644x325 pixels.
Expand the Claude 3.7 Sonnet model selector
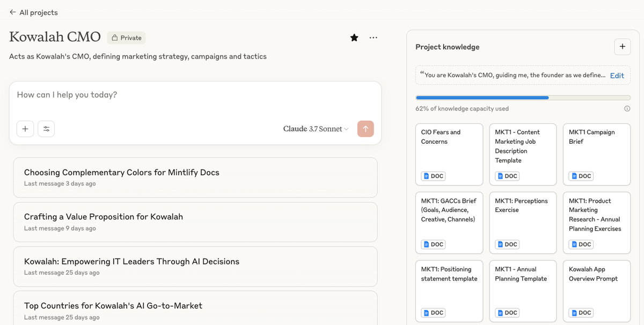[x=316, y=129]
